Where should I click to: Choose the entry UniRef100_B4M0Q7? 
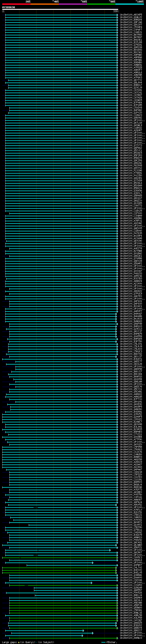(131, 314)
